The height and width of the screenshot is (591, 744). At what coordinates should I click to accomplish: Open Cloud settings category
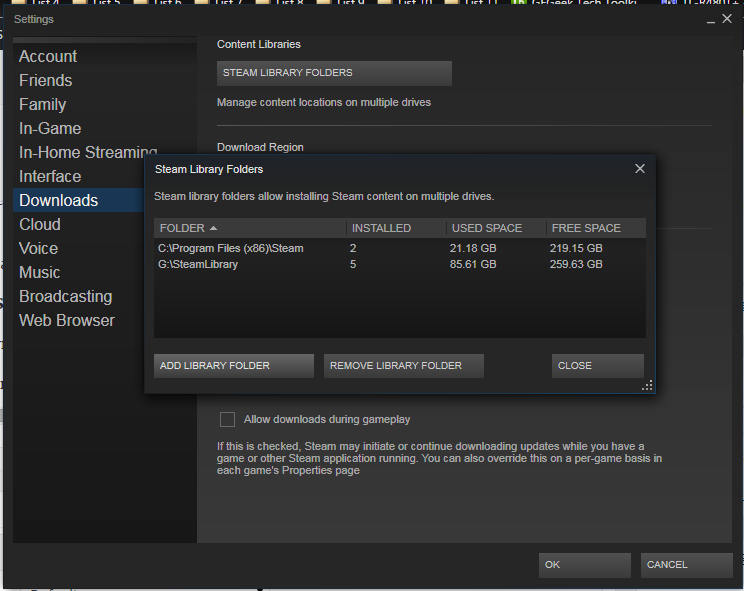click(x=40, y=224)
